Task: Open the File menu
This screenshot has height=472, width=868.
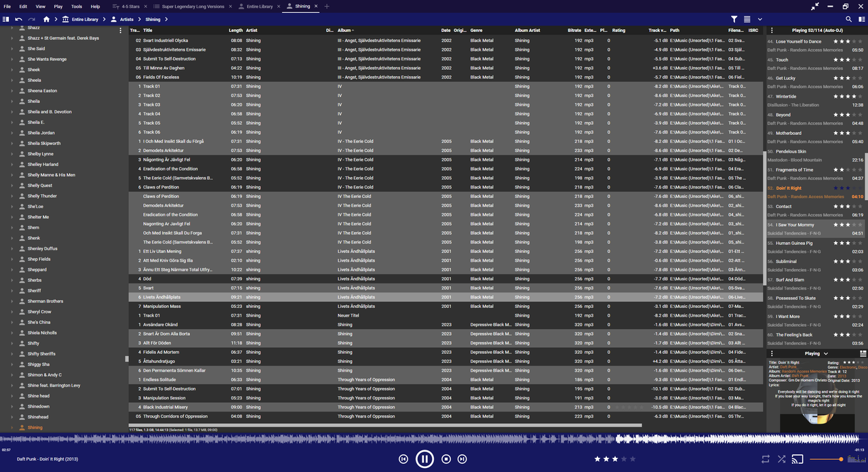Action: coord(7,6)
